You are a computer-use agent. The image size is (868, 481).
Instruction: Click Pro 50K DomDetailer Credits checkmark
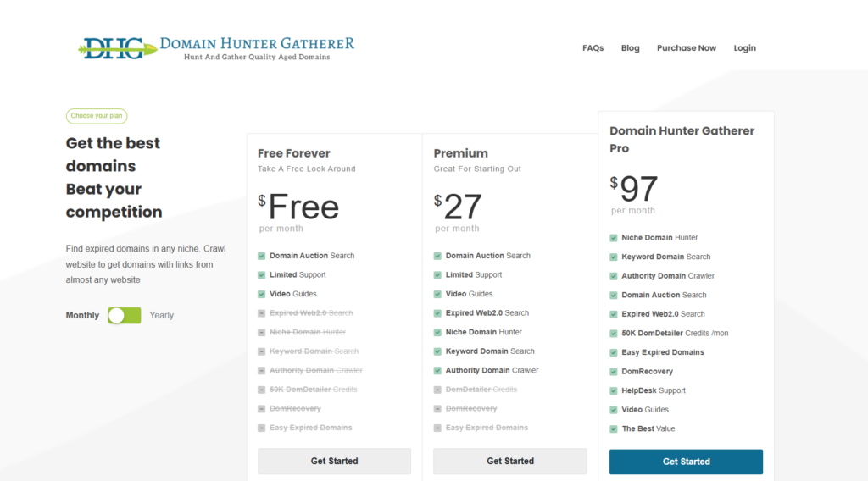coord(614,334)
